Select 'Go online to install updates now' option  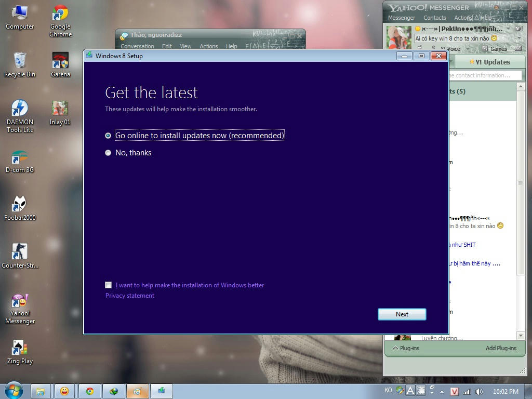pyautogui.click(x=108, y=136)
